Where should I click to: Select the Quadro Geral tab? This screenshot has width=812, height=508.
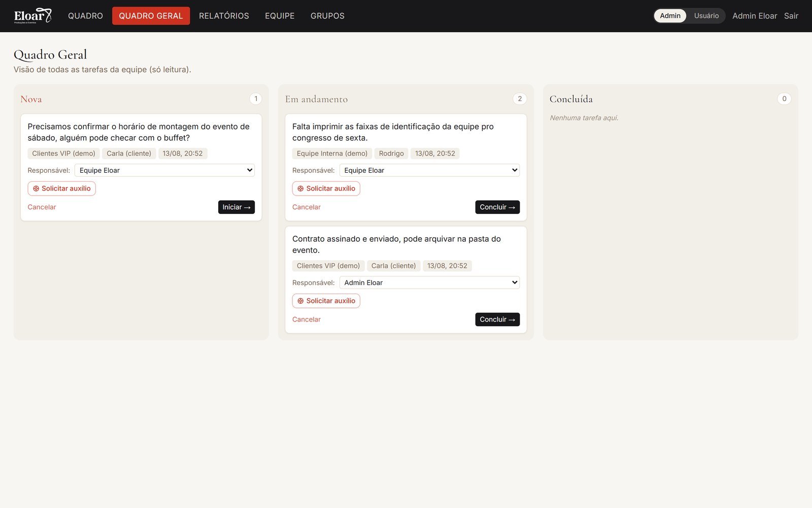pos(151,16)
